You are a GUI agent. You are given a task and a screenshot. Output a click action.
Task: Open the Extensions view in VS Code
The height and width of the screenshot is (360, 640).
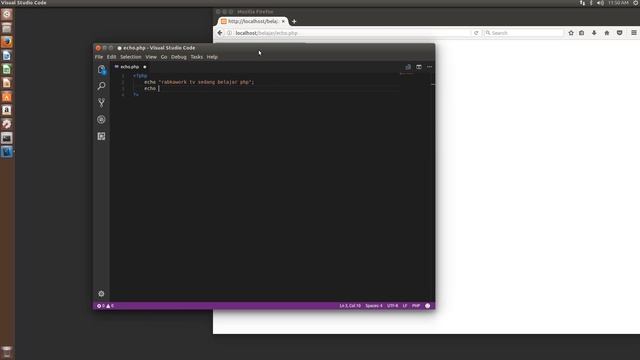102,136
